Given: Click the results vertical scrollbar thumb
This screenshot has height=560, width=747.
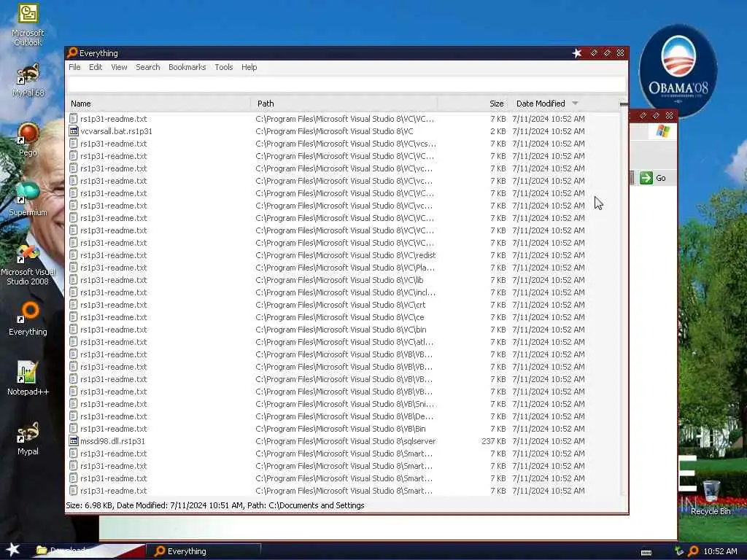Looking at the screenshot, I should tap(624, 104).
